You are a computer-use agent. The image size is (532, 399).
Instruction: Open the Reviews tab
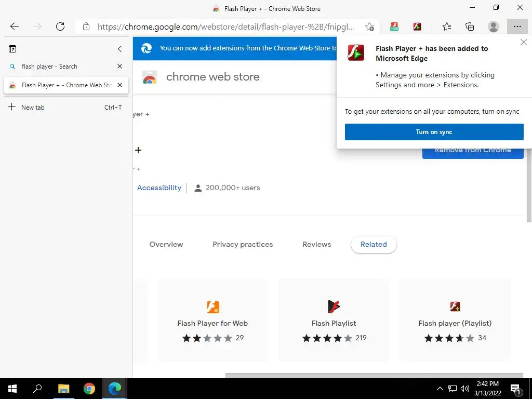point(317,244)
